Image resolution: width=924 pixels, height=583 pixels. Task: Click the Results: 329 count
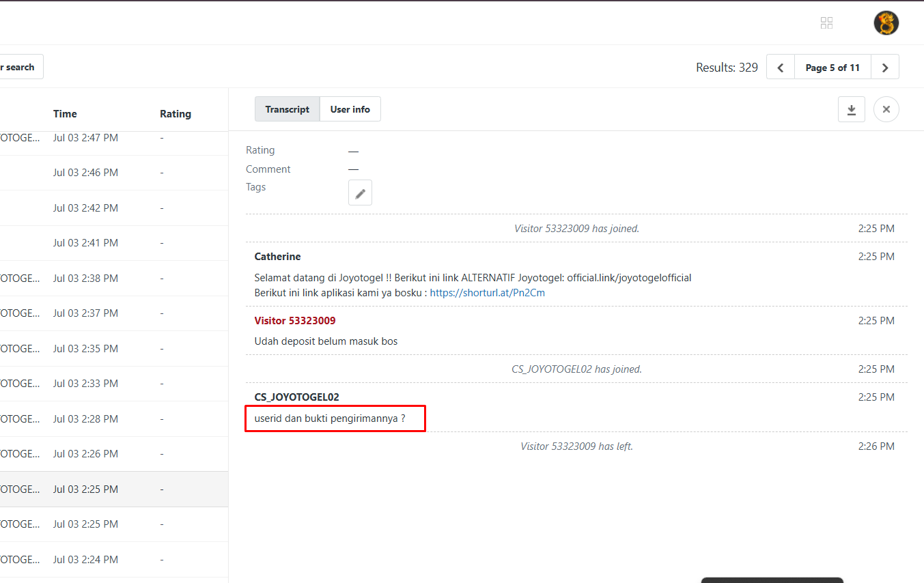click(727, 67)
